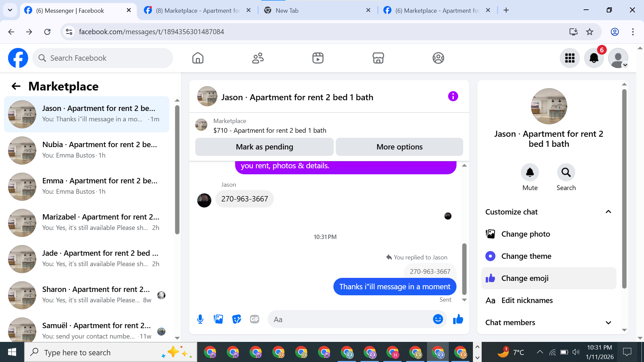Search in conversation magnifier icon
This screenshot has height=362, width=644.
pyautogui.click(x=566, y=172)
